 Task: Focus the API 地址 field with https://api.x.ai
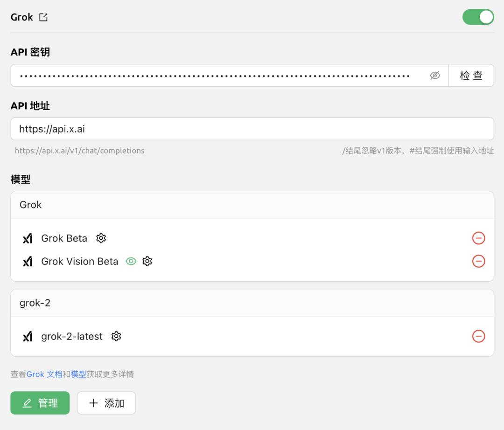(x=252, y=129)
